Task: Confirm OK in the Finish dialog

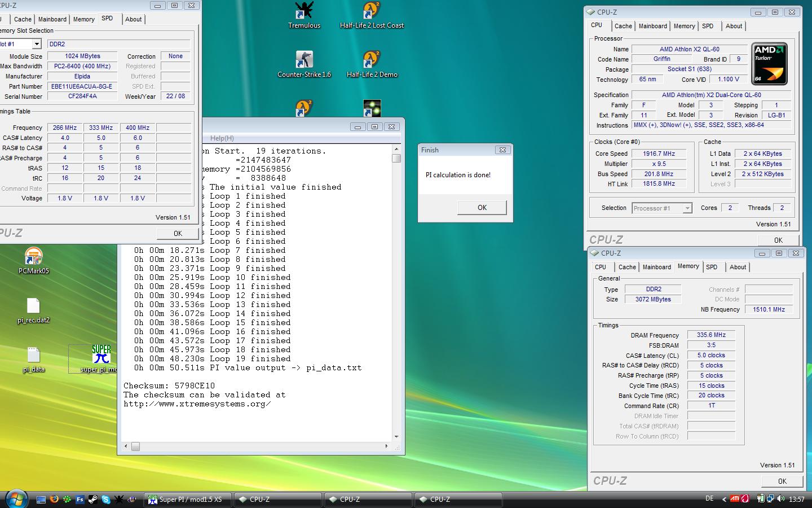Action: pos(482,208)
